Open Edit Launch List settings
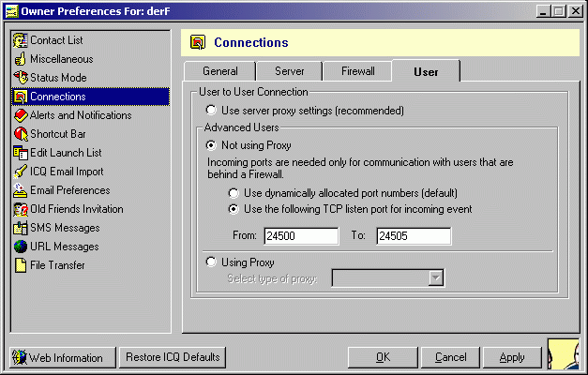 pyautogui.click(x=90, y=153)
